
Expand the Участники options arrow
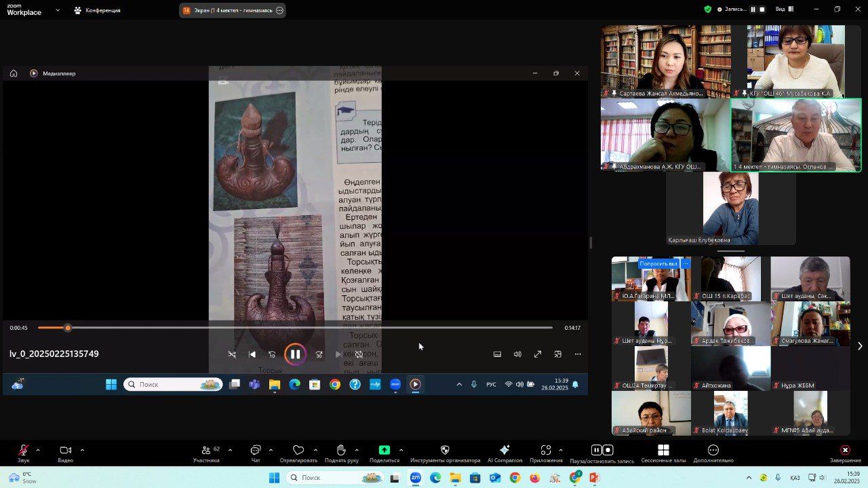[230, 450]
